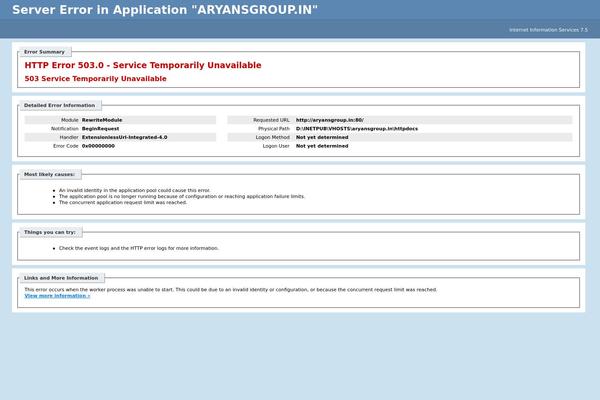This screenshot has width=600, height=400.
Task: Click the Module value 'RewriteModule'
Action: (x=102, y=120)
